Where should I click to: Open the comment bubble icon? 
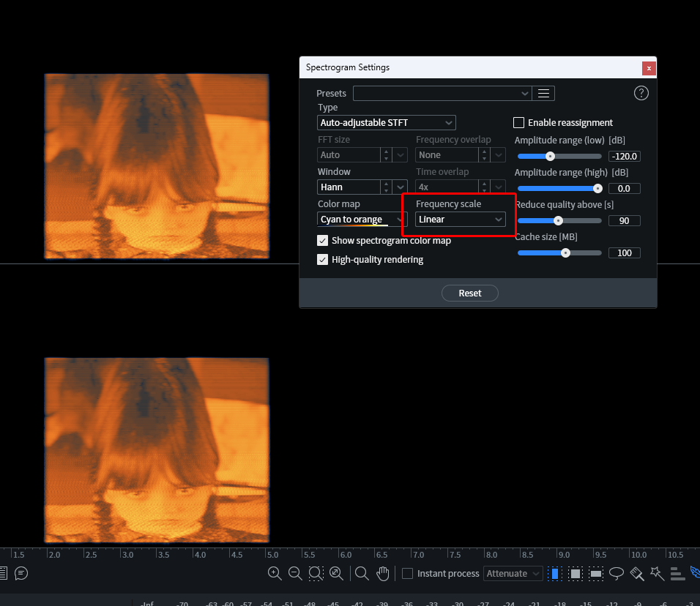[x=21, y=573]
